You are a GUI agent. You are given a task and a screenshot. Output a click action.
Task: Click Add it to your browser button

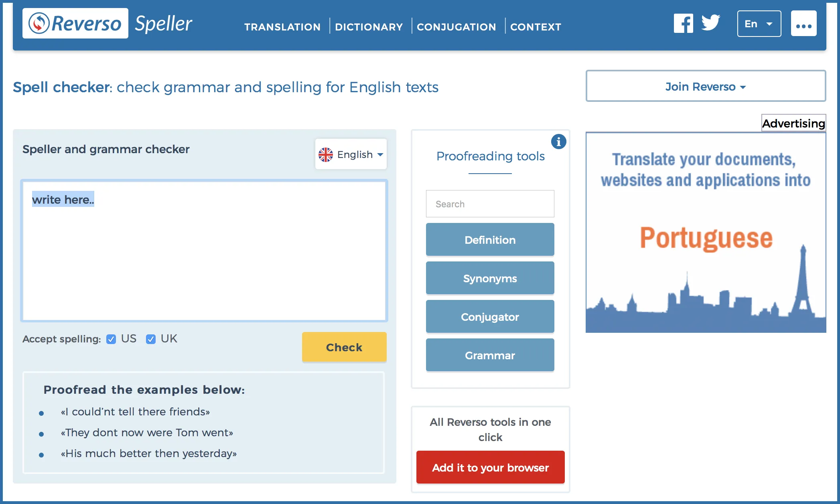point(490,468)
